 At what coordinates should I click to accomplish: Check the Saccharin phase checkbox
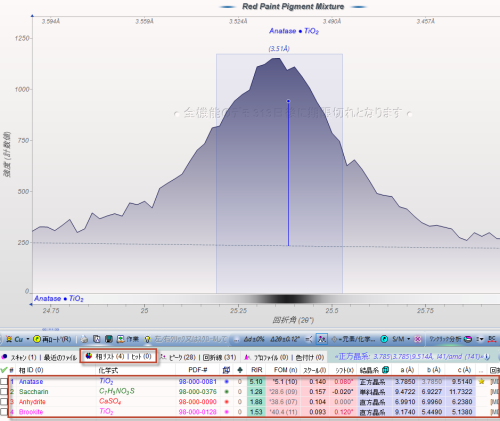coord(4,392)
